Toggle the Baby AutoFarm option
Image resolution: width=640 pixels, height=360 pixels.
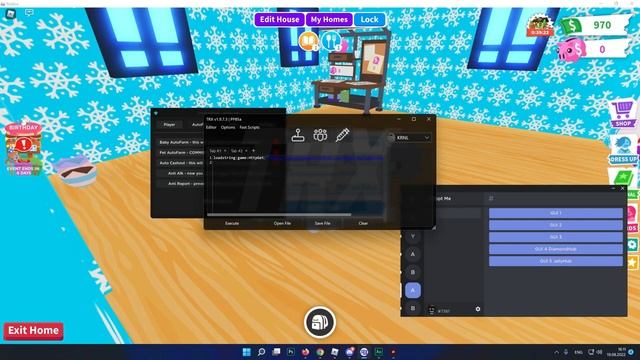coord(181,142)
